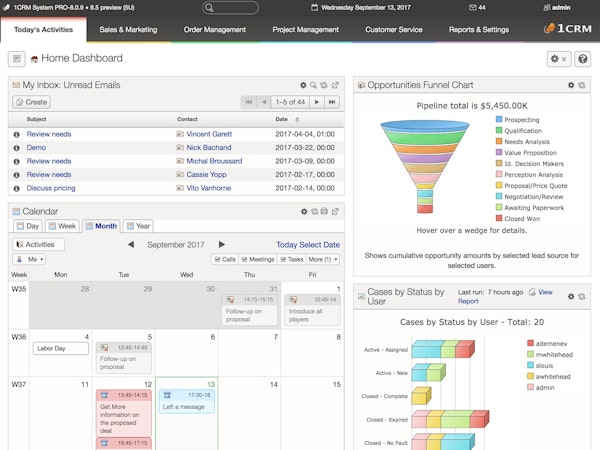This screenshot has width=600, height=450.
Task: Open My Inbox dashlet gear settings
Action: point(303,85)
